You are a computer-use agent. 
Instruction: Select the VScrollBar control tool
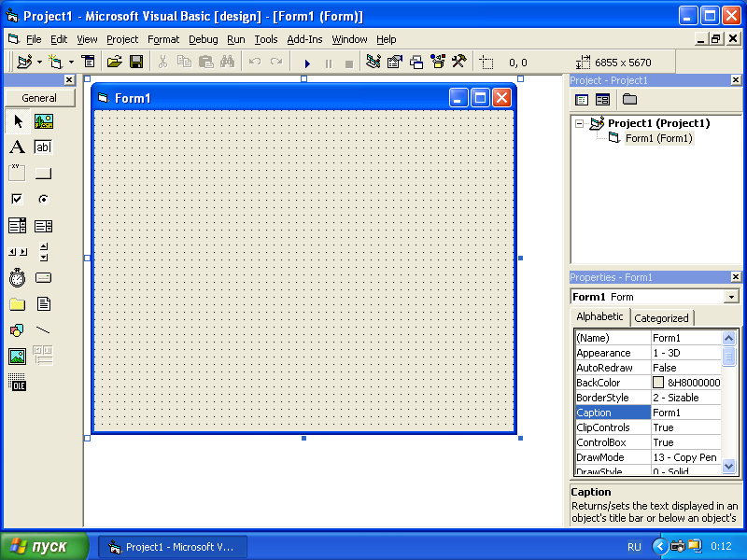pyautogui.click(x=43, y=252)
